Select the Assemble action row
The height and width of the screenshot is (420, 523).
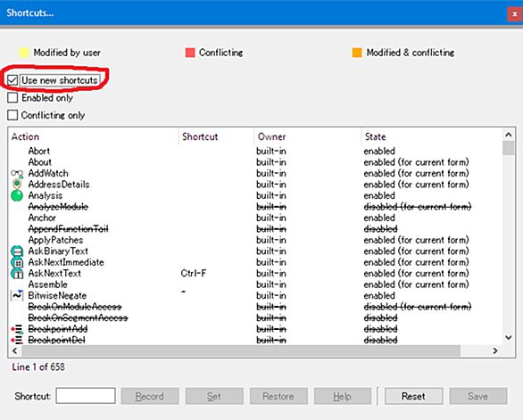255,284
